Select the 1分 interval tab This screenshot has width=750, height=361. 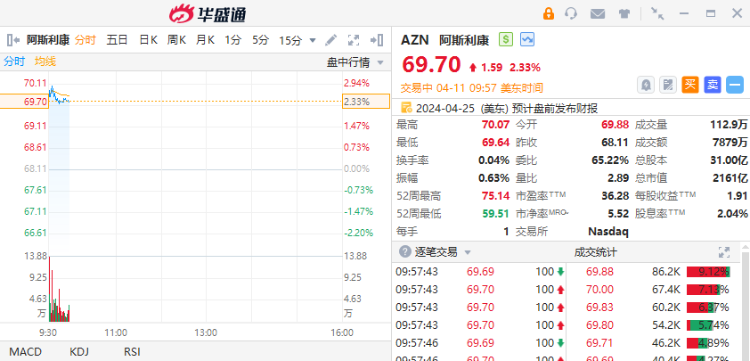(x=233, y=40)
